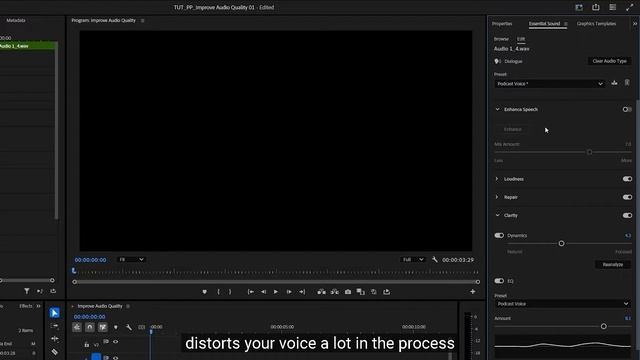Toggle Snap magnet in the timeline
Viewport: 640px width, 360px height.
click(90, 327)
